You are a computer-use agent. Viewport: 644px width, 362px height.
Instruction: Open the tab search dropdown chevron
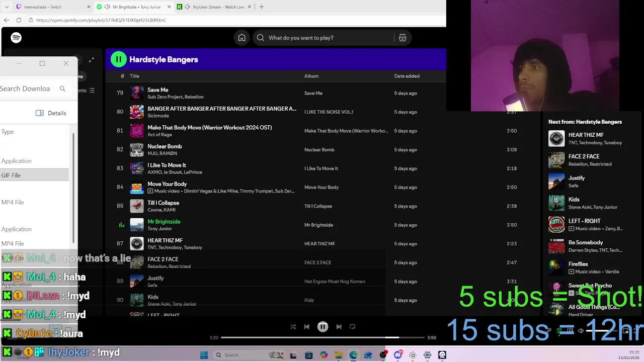coord(6,7)
